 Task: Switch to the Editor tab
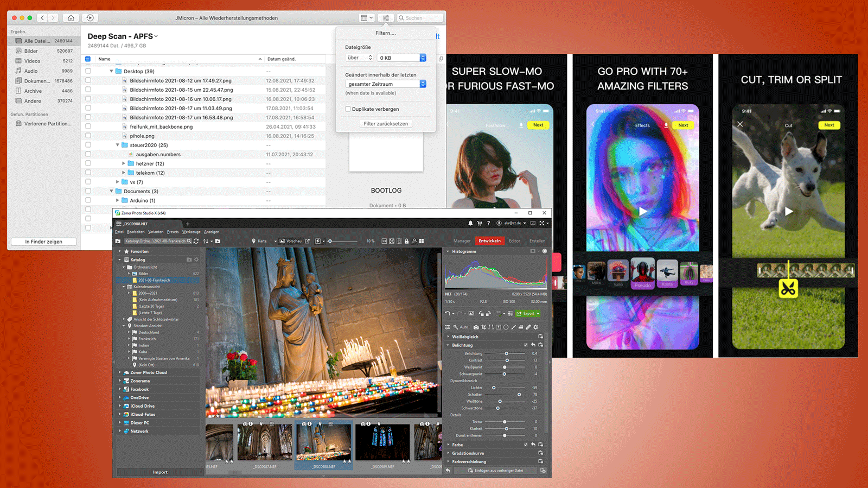pyautogui.click(x=514, y=241)
